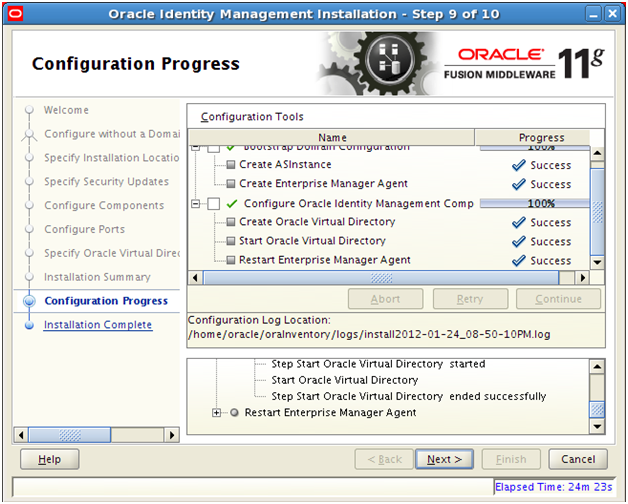Minimize the installer window
Viewport: 628px width, 504px height.
[x=593, y=14]
